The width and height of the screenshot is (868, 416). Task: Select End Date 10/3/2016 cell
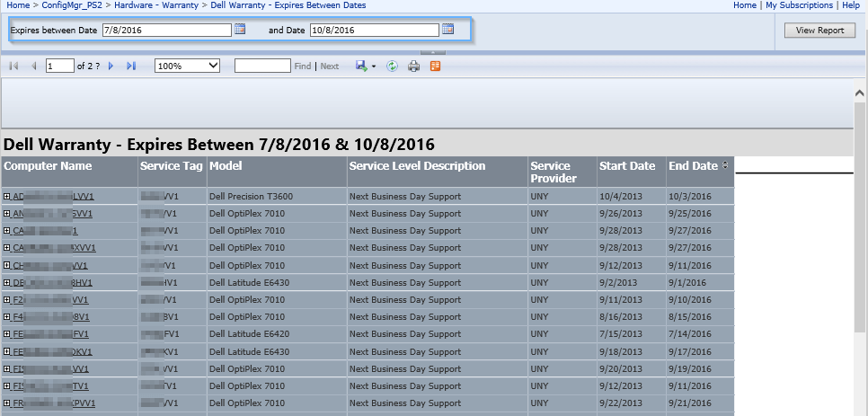pos(700,197)
